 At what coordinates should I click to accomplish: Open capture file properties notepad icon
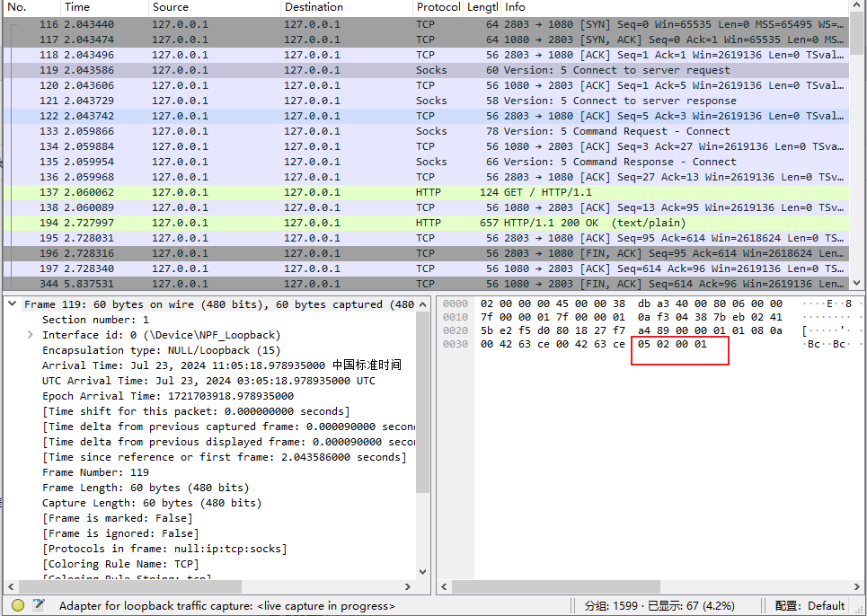coord(39,605)
